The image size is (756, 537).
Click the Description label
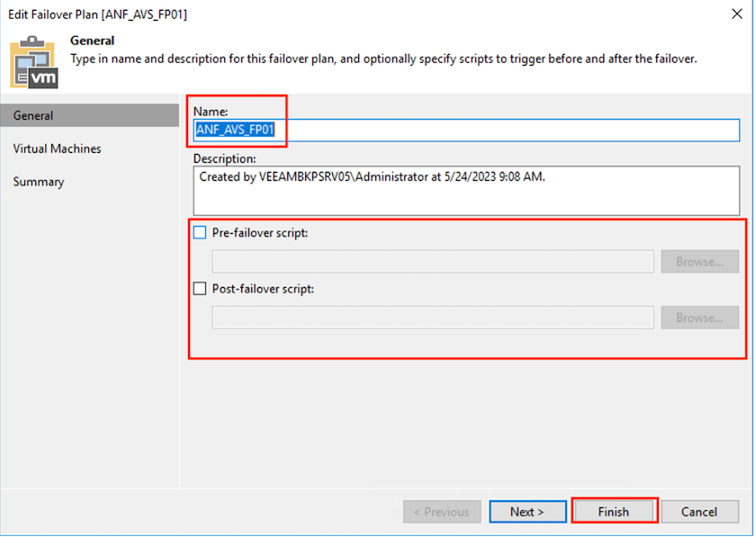pos(225,158)
